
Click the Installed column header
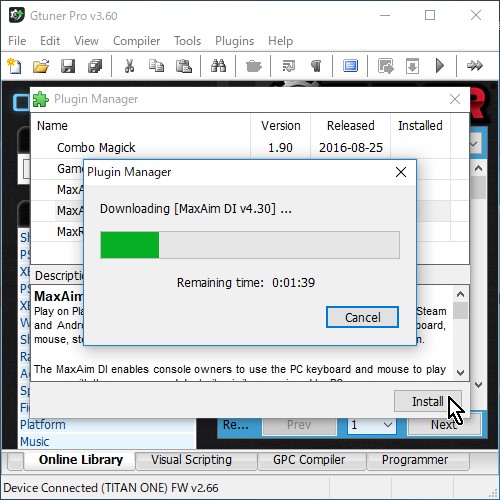click(420, 126)
